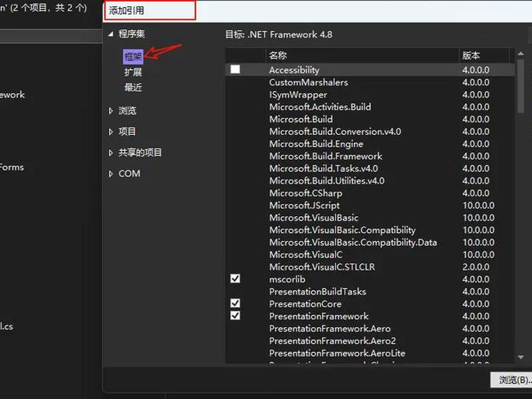Select the PresentationBuildTasks row
Image resolution: width=532 pixels, height=399 pixels.
pyautogui.click(x=370, y=291)
